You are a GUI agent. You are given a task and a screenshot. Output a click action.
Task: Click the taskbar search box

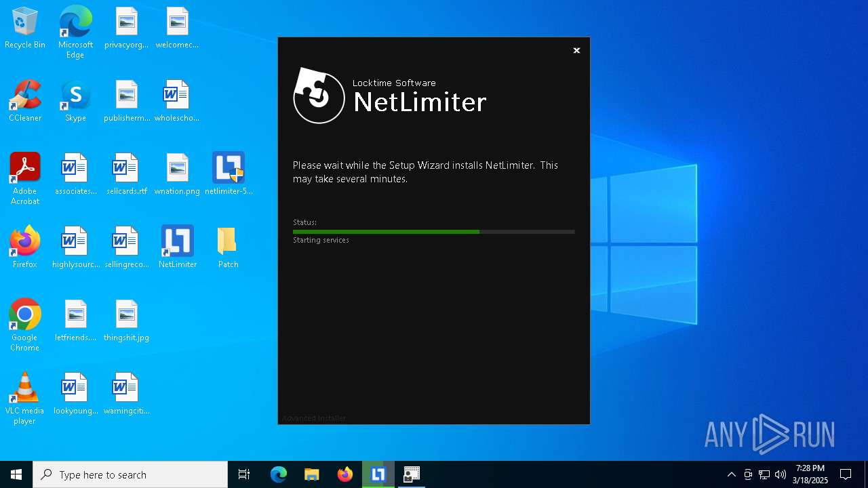tap(130, 474)
